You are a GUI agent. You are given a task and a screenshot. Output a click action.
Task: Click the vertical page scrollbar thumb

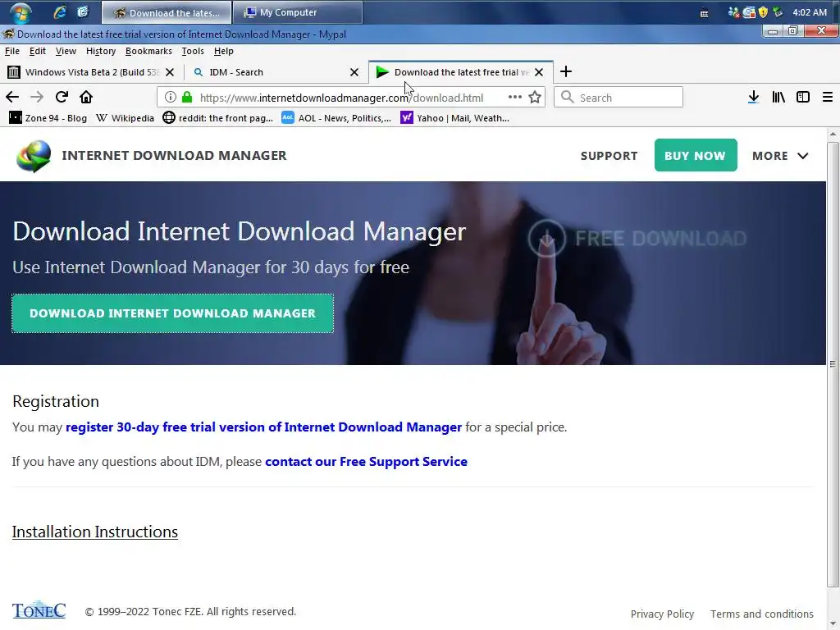(x=832, y=364)
